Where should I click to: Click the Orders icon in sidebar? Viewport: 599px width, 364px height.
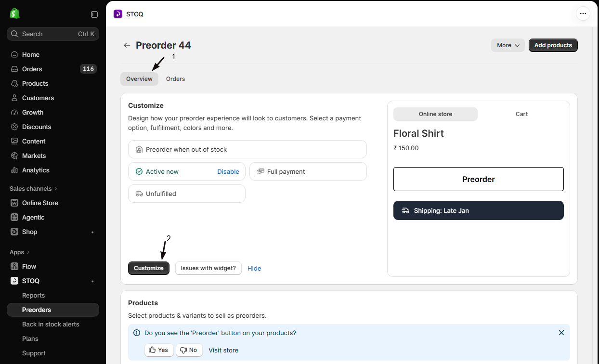click(14, 69)
